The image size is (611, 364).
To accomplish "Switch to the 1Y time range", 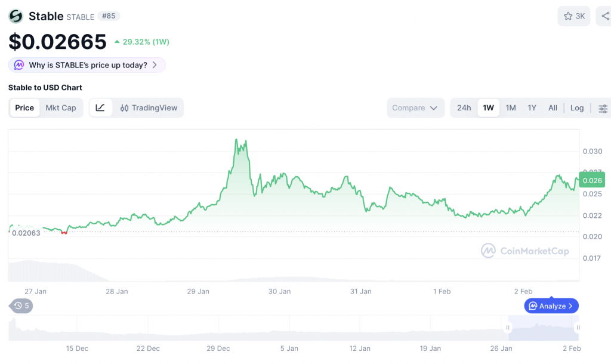I will point(532,108).
